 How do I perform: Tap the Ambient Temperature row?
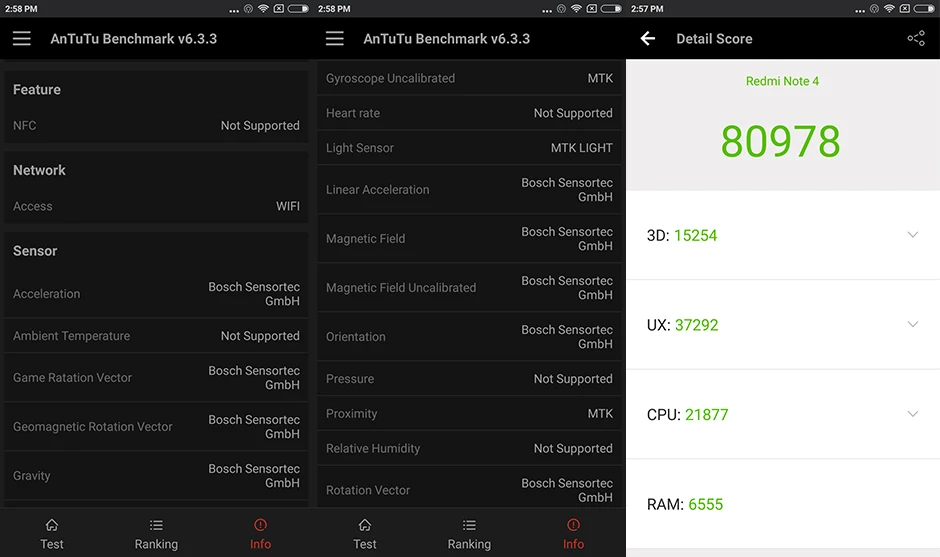(x=156, y=336)
